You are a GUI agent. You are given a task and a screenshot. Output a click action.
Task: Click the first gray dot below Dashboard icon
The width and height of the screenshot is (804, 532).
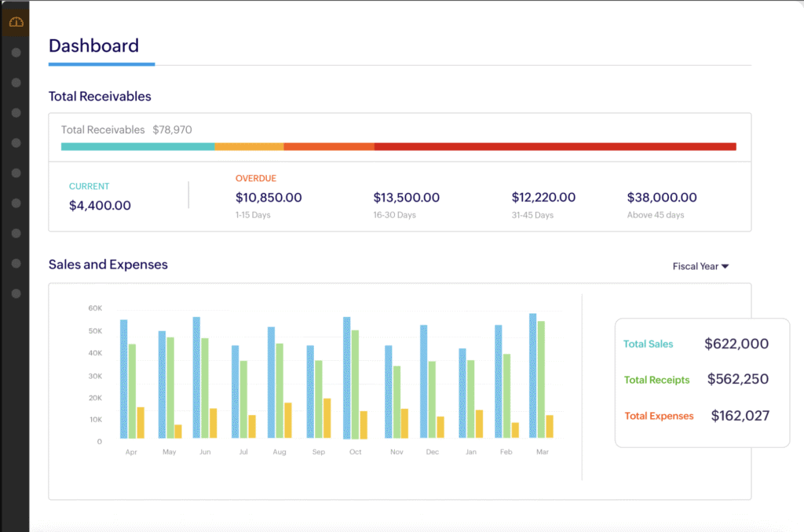[x=16, y=53]
